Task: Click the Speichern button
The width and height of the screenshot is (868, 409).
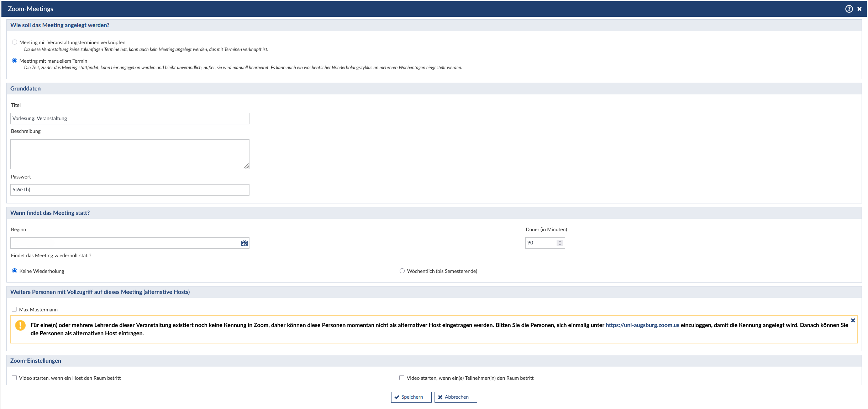Action: pos(411,397)
